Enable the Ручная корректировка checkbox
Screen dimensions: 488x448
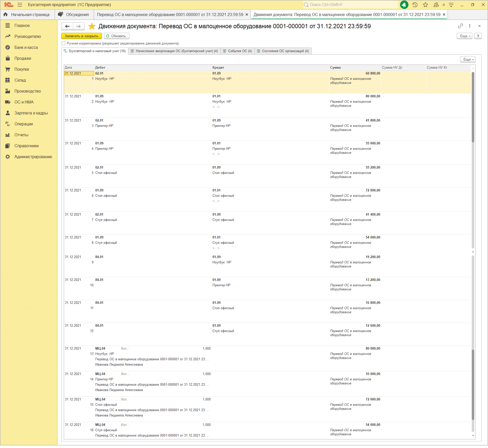tap(64, 43)
